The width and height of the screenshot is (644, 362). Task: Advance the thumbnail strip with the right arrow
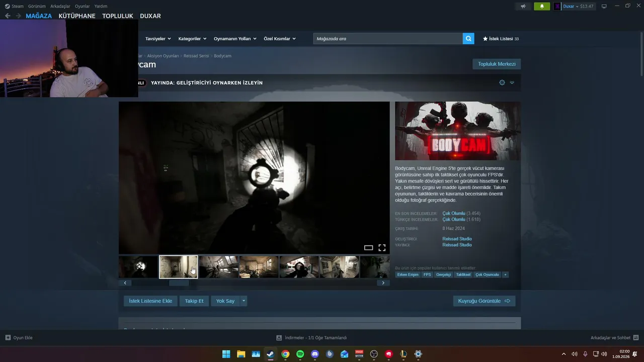pos(383,283)
